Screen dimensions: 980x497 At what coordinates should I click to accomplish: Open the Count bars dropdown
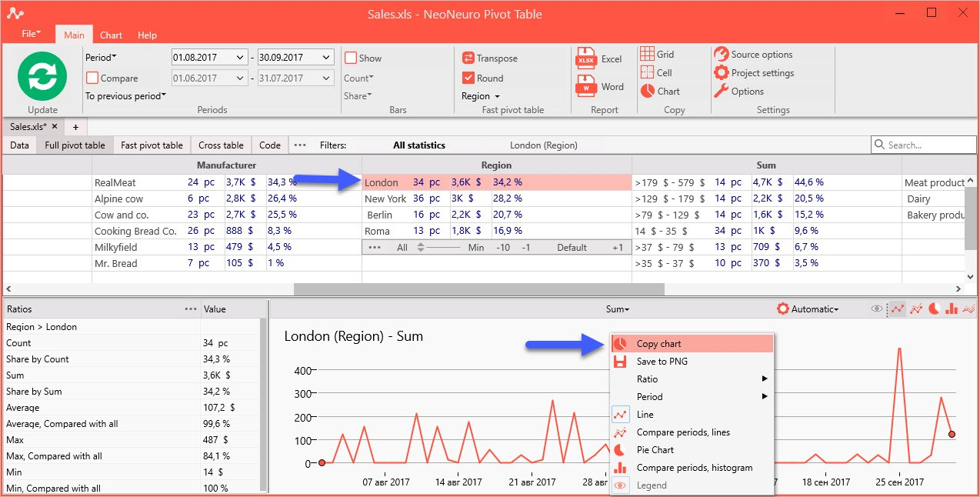pos(358,78)
